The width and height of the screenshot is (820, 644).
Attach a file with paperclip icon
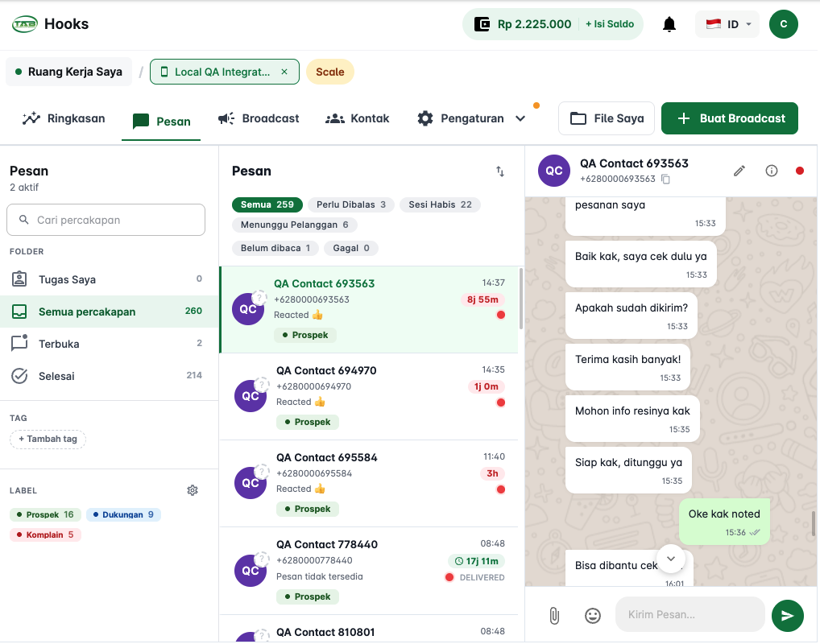tap(554, 615)
